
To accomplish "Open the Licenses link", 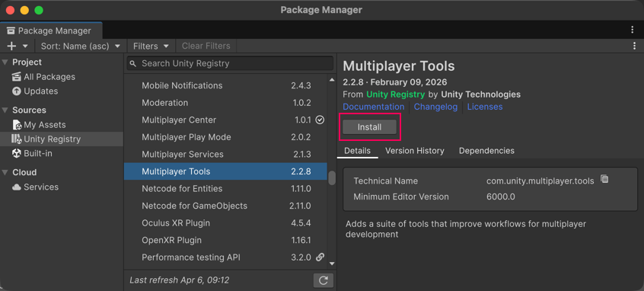I will [x=485, y=107].
